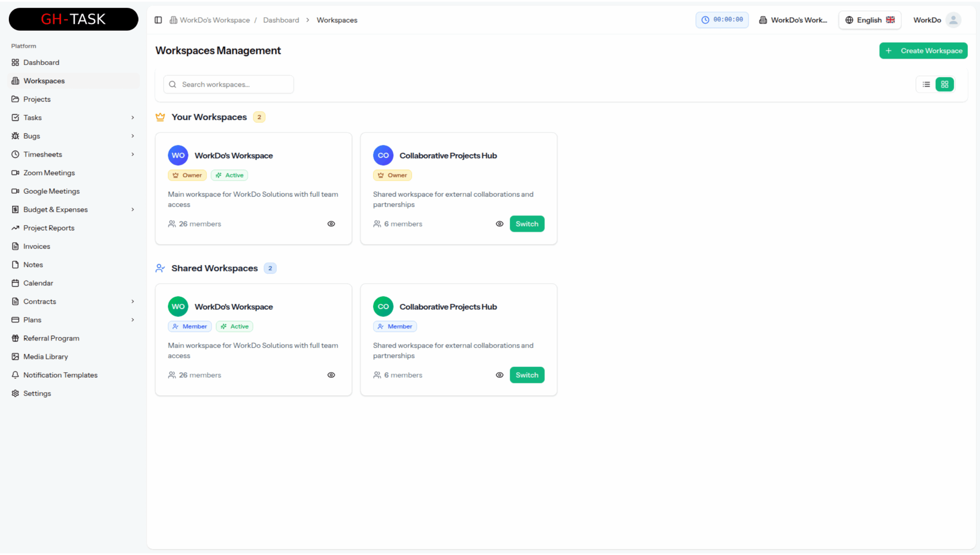980x555 pixels.
Task: View shared WorkDo's Workspace eye icon
Action: (331, 375)
